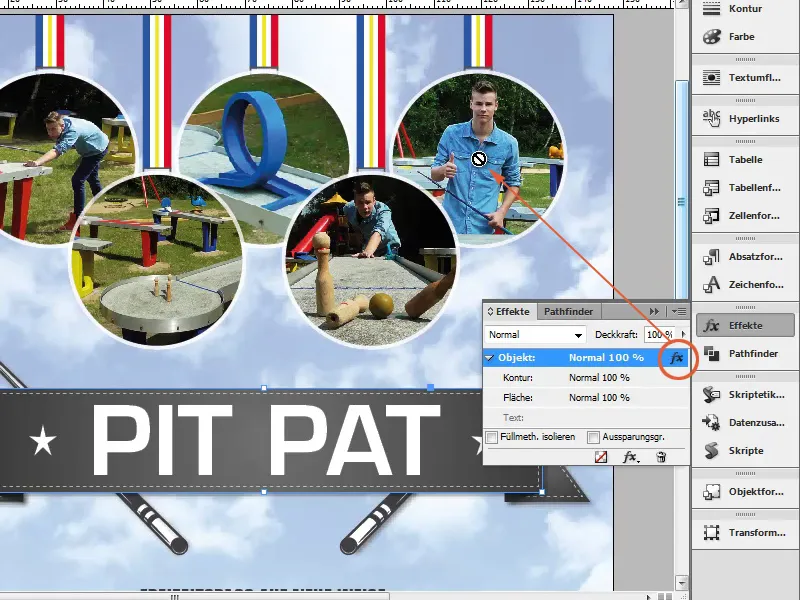The image size is (800, 600).
Task: Click the trash icon in the Effekte panel
Action: coord(660,457)
